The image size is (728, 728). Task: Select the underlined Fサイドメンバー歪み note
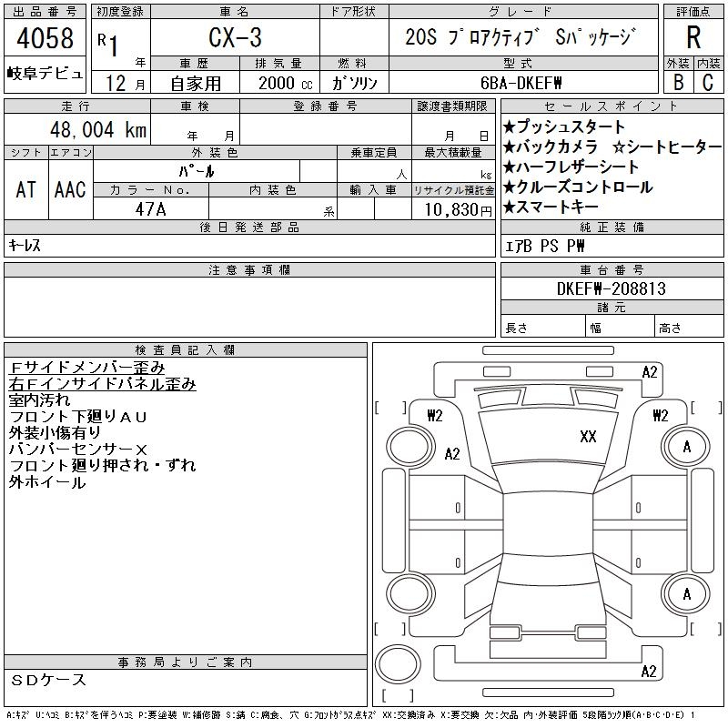[86, 368]
